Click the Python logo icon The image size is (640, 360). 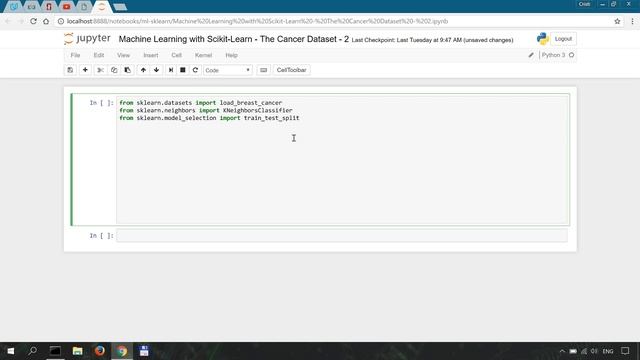542,39
